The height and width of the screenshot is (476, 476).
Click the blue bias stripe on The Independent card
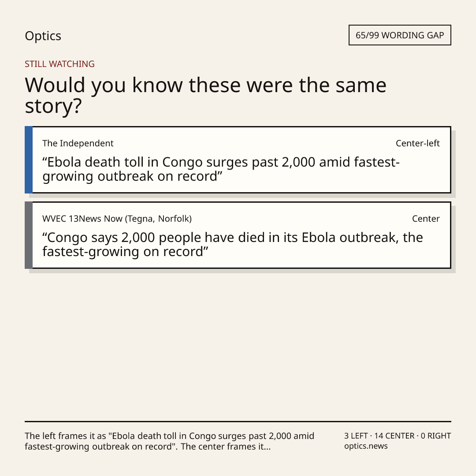[29, 160]
